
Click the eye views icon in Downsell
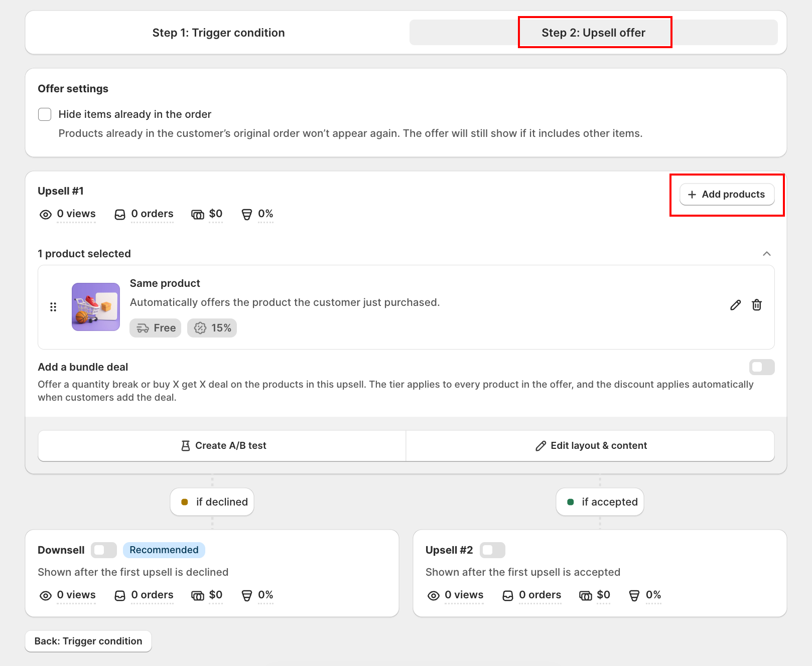[46, 596]
